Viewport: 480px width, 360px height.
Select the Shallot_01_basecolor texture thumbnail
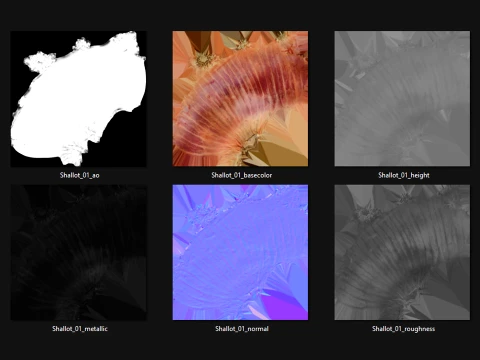pyautogui.click(x=240, y=99)
